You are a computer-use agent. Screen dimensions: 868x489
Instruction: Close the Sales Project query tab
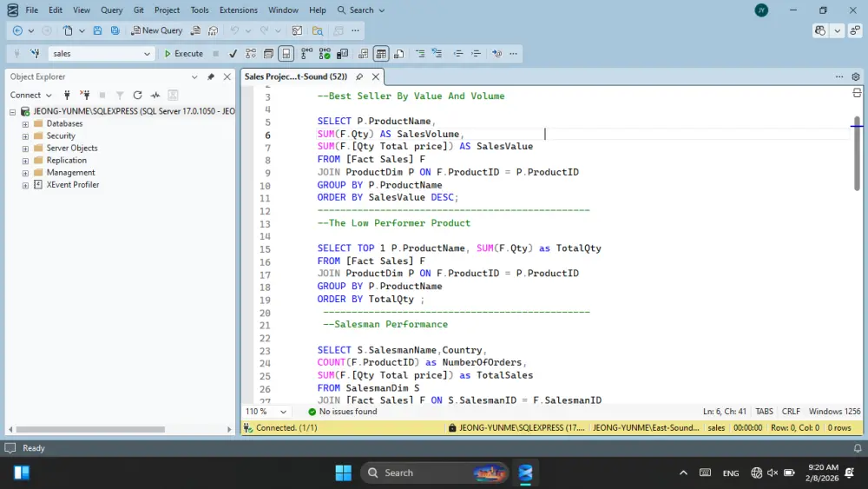pyautogui.click(x=376, y=77)
